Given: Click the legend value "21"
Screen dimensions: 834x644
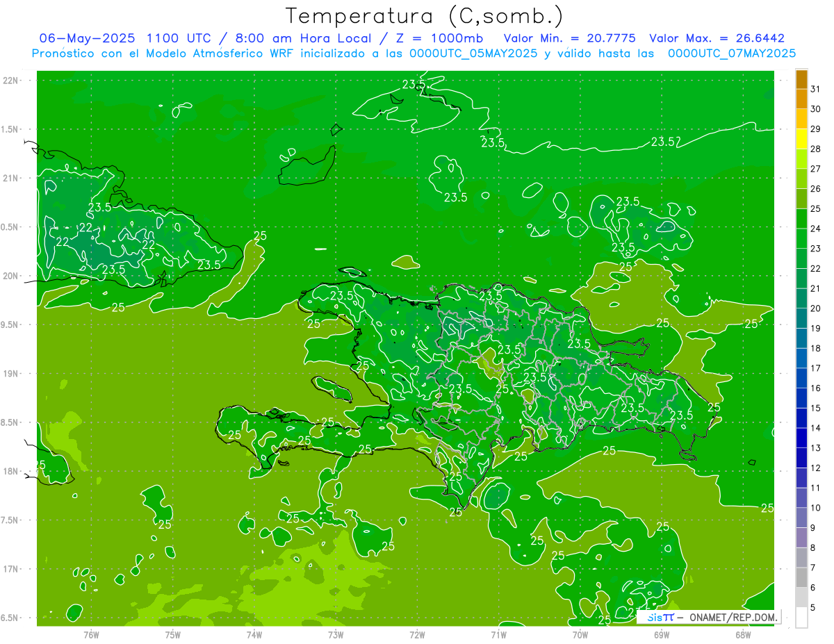Looking at the screenshot, I should click(816, 288).
